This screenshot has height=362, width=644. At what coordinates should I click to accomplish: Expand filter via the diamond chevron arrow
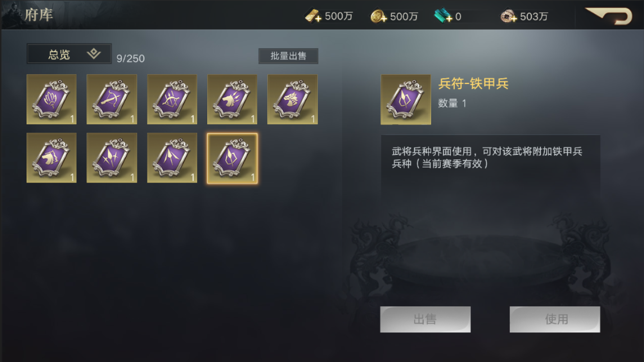point(94,54)
